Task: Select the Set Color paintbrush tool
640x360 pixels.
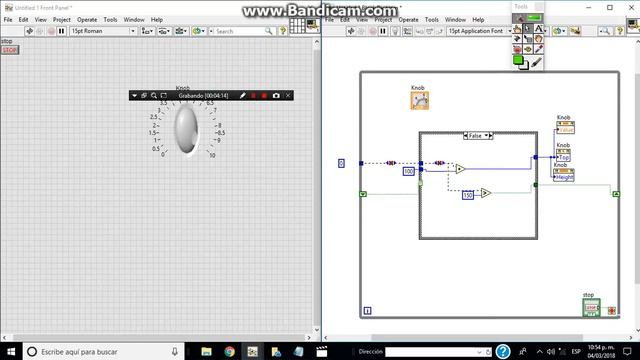Action: click(537, 62)
